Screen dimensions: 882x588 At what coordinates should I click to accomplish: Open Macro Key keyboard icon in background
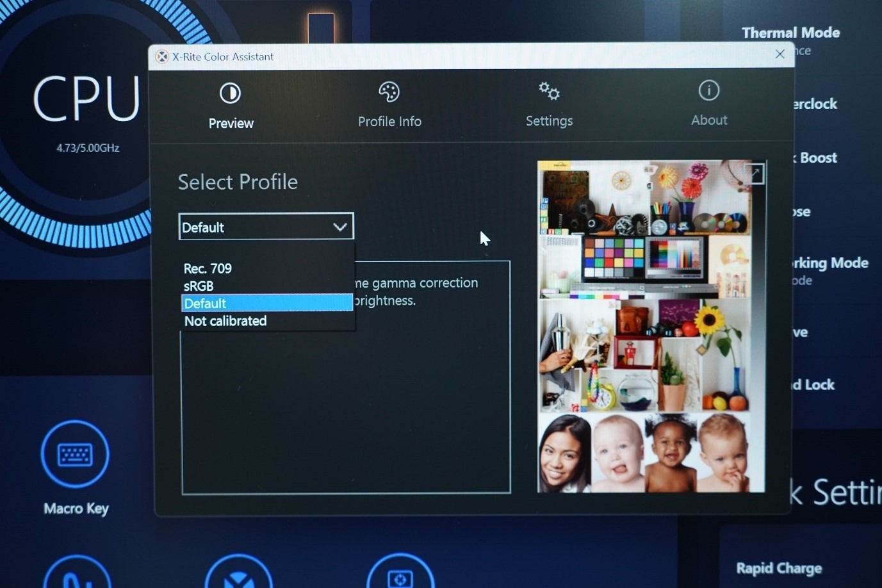75,454
